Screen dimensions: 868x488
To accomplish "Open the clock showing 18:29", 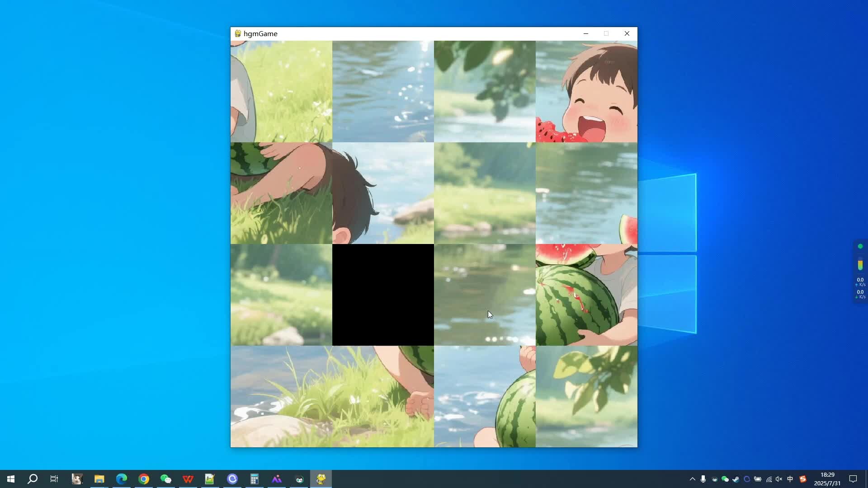I will tap(827, 479).
